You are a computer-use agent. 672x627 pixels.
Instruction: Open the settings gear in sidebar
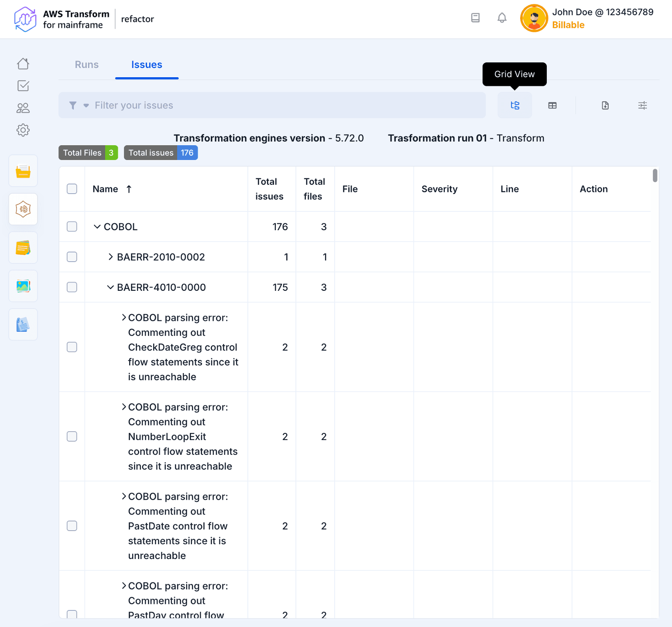pos(23,130)
